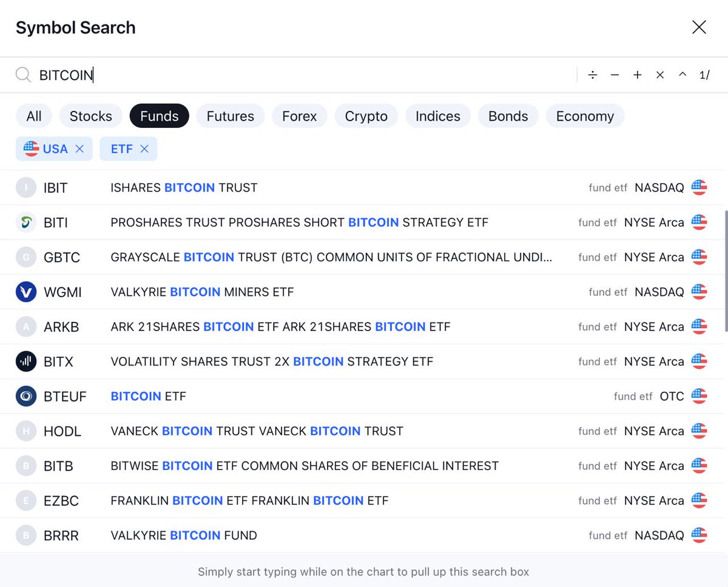Close the Symbol Search dialog
This screenshot has width=728, height=587.
pyautogui.click(x=699, y=27)
